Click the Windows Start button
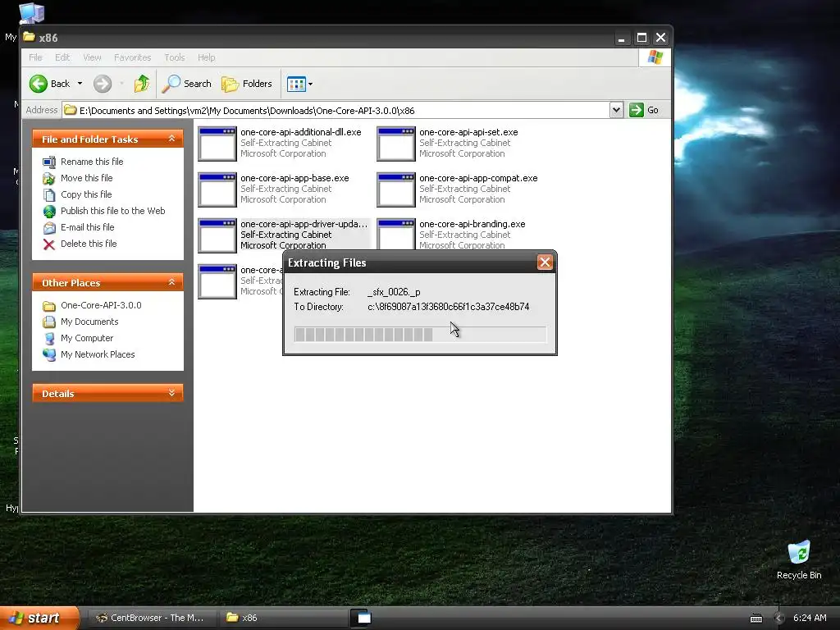Viewport: 840px width, 630px height. (39, 618)
